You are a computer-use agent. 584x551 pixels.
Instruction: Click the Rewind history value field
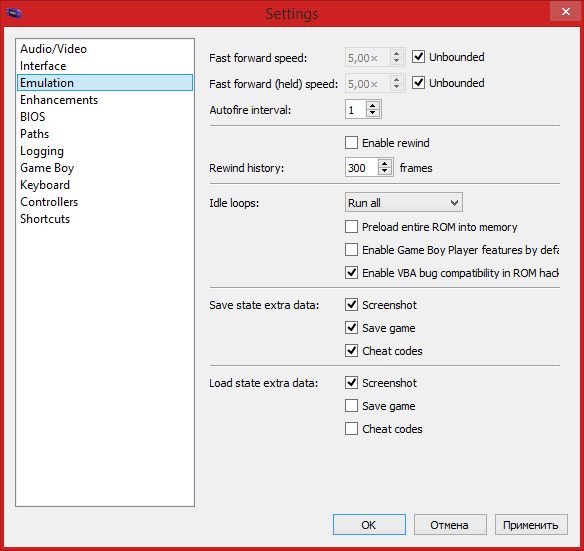tap(362, 168)
